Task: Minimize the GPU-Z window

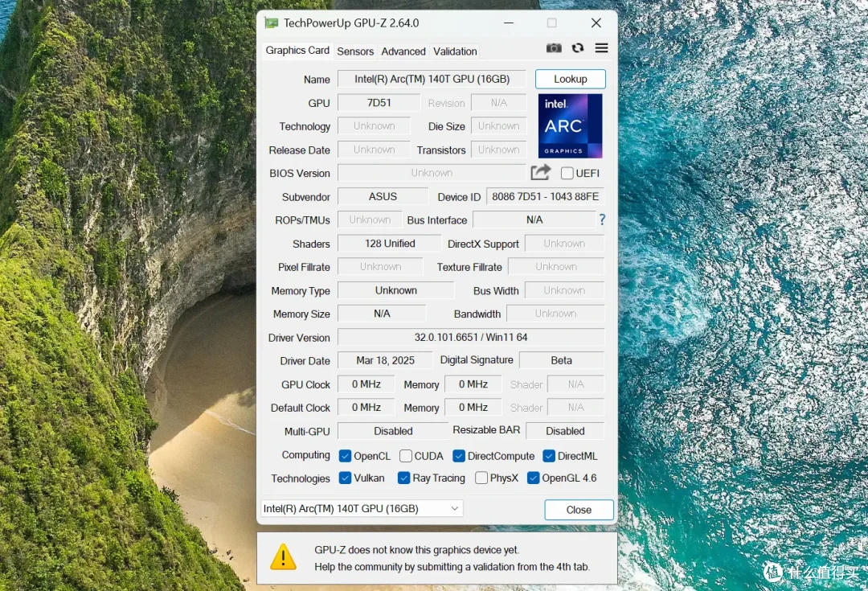Action: 508,23
